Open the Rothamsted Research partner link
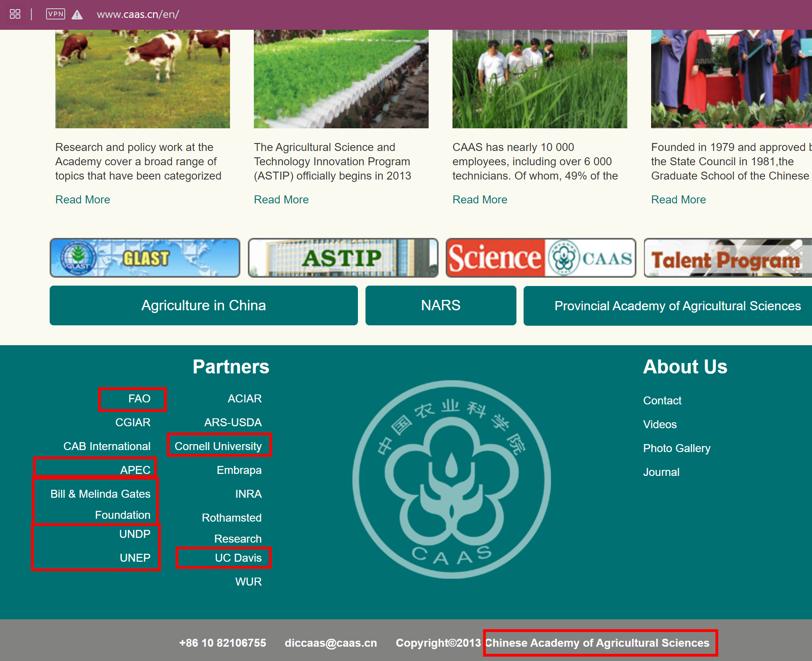Viewport: 812px width, 661px height. coord(232,528)
